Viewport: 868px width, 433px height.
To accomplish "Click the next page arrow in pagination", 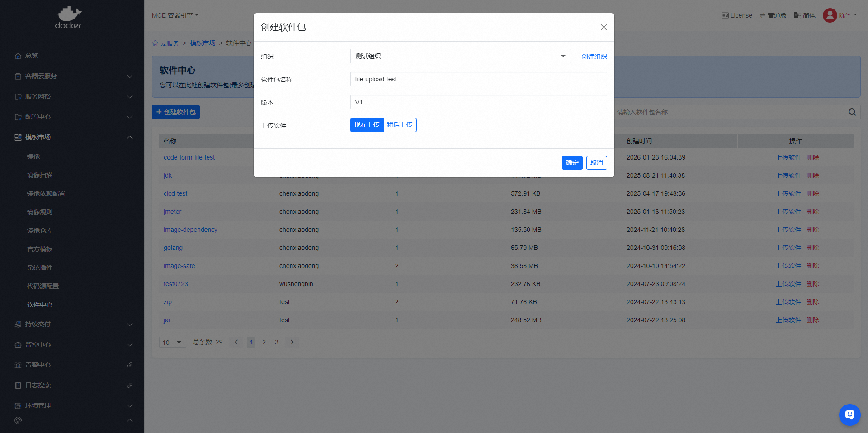I will [292, 342].
